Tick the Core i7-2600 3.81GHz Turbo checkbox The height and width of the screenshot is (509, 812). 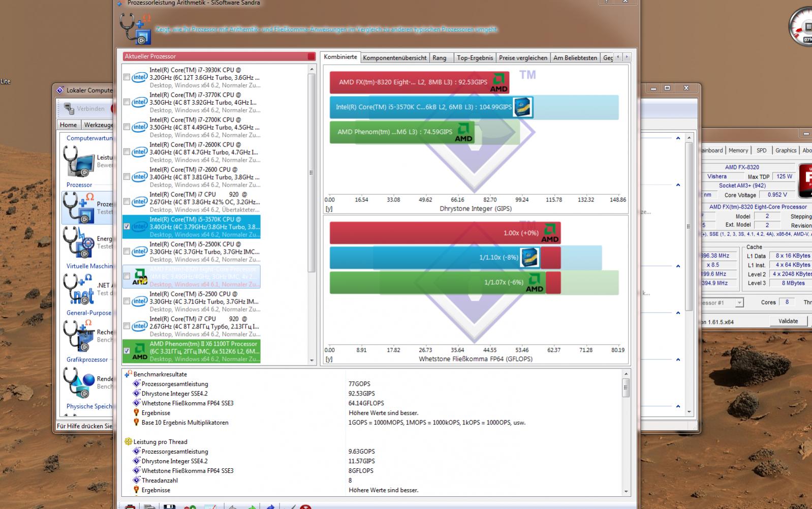tap(127, 177)
